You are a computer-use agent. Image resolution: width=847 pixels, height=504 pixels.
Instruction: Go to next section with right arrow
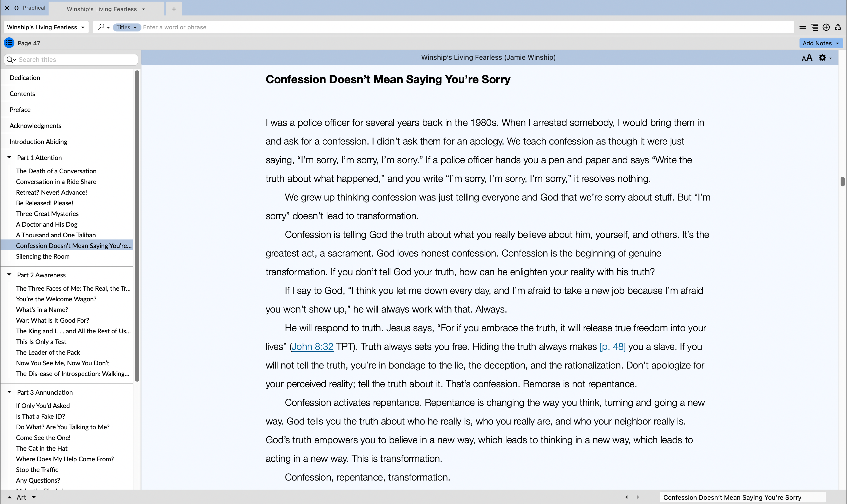[x=638, y=497]
